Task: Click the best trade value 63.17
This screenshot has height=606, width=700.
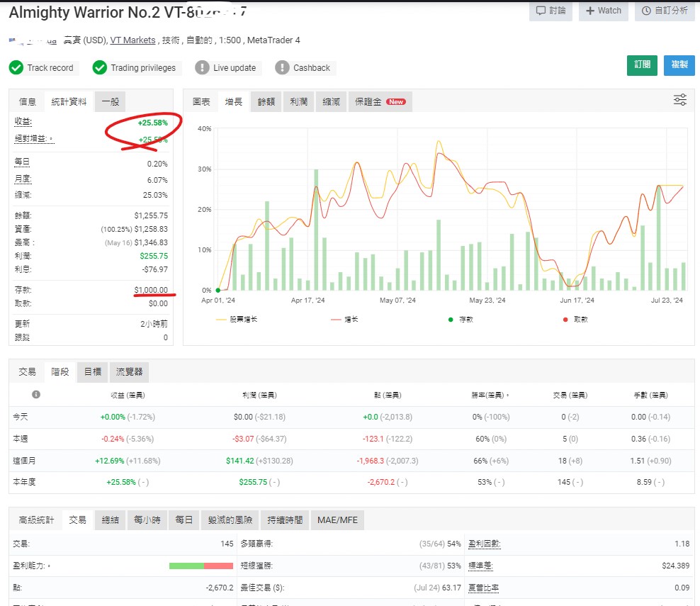Action: coord(451,588)
